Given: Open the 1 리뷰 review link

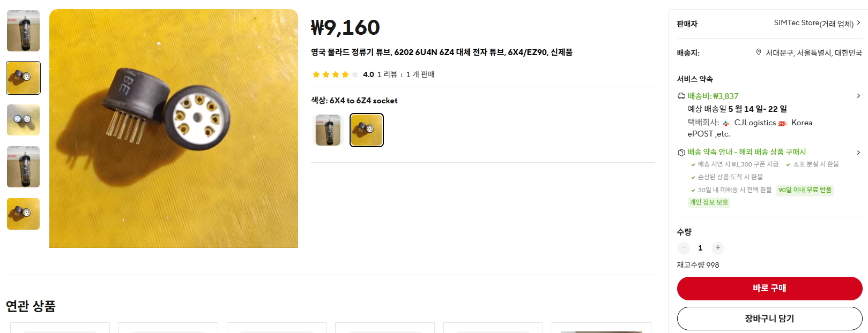Looking at the screenshot, I should coord(387,74).
